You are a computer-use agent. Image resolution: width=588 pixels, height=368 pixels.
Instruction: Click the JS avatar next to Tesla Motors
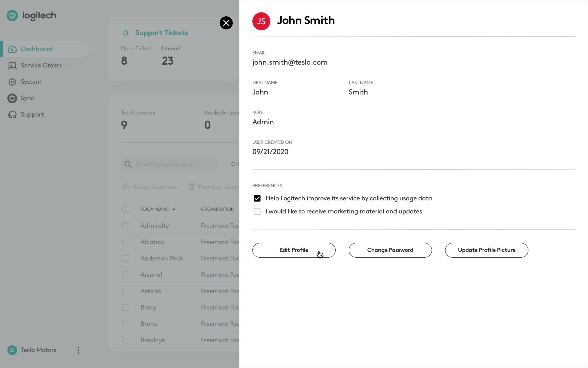click(x=12, y=350)
